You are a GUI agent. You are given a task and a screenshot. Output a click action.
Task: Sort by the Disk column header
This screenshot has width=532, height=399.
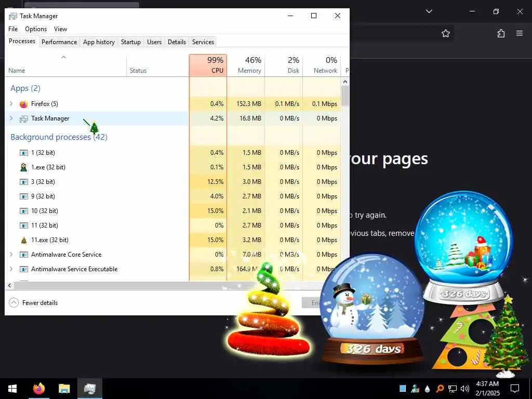[284, 65]
